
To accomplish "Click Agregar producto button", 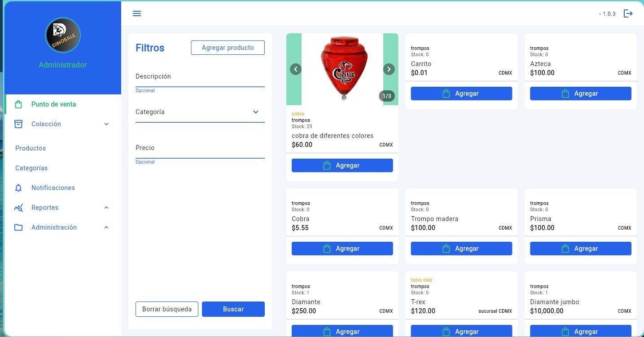I will pyautogui.click(x=228, y=48).
